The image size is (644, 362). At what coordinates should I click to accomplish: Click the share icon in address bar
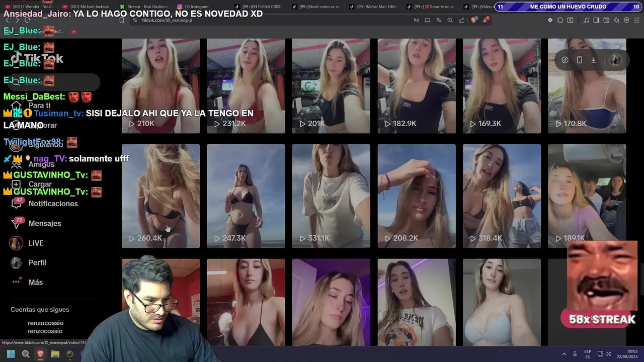(x=461, y=20)
